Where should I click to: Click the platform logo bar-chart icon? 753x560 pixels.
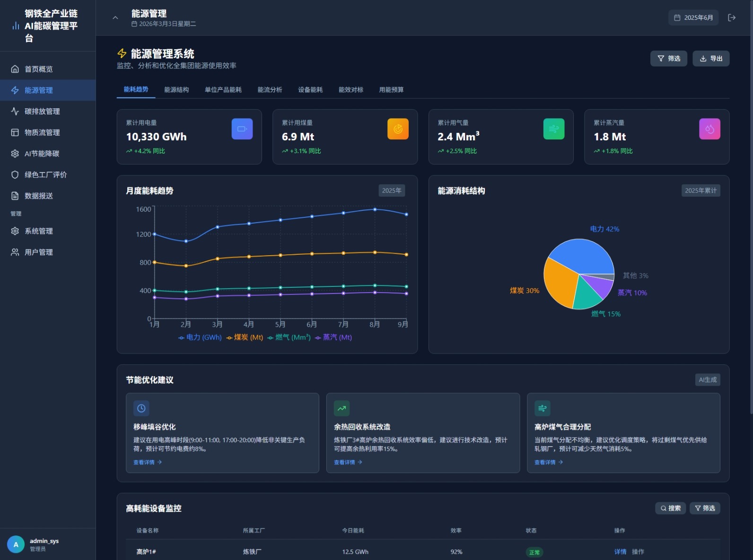point(16,26)
